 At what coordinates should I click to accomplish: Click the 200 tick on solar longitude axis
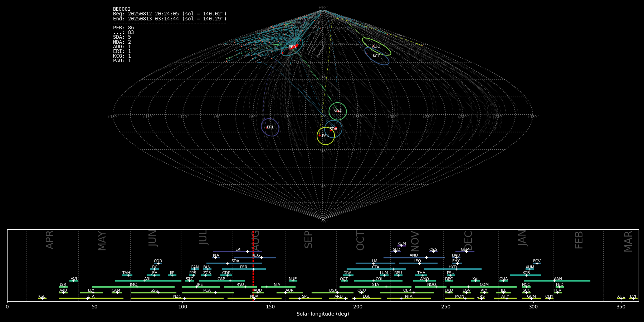click(x=358, y=307)
